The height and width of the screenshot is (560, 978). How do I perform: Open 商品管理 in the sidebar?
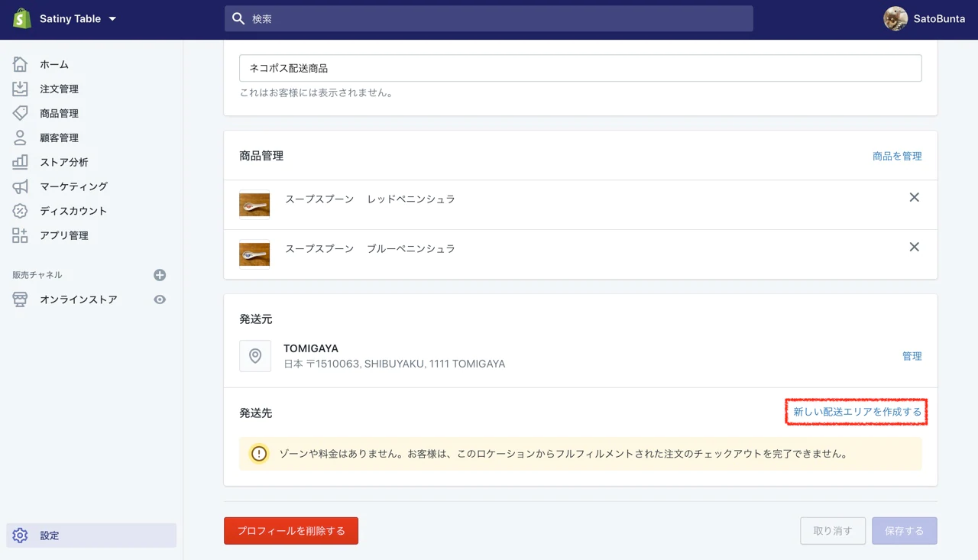pyautogui.click(x=59, y=114)
